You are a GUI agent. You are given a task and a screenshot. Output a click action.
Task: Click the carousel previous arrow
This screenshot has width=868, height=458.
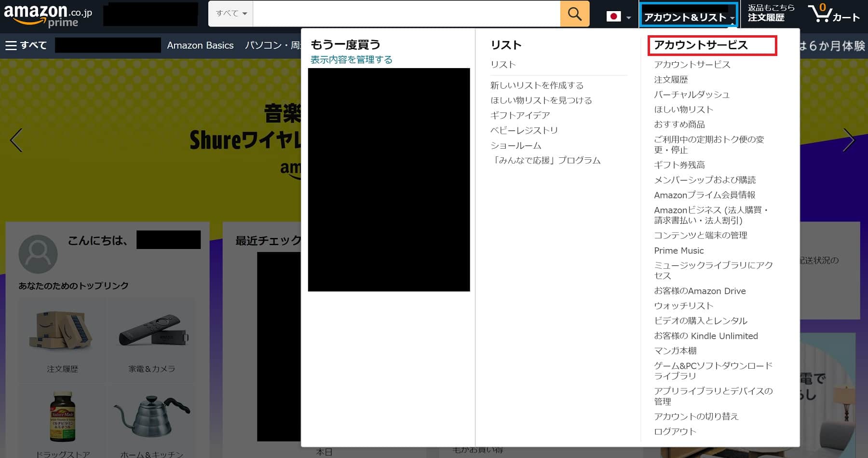[16, 140]
